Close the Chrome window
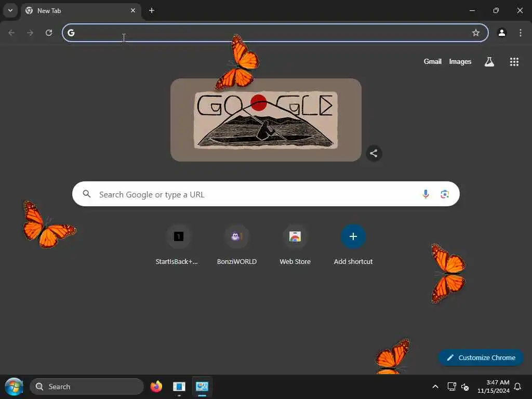This screenshot has height=399, width=532. coord(520,10)
